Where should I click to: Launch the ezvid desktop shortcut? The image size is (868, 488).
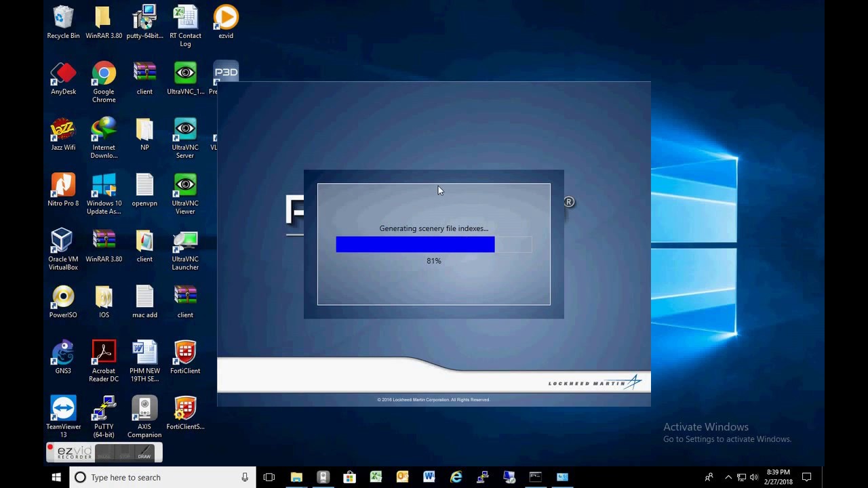(x=226, y=22)
